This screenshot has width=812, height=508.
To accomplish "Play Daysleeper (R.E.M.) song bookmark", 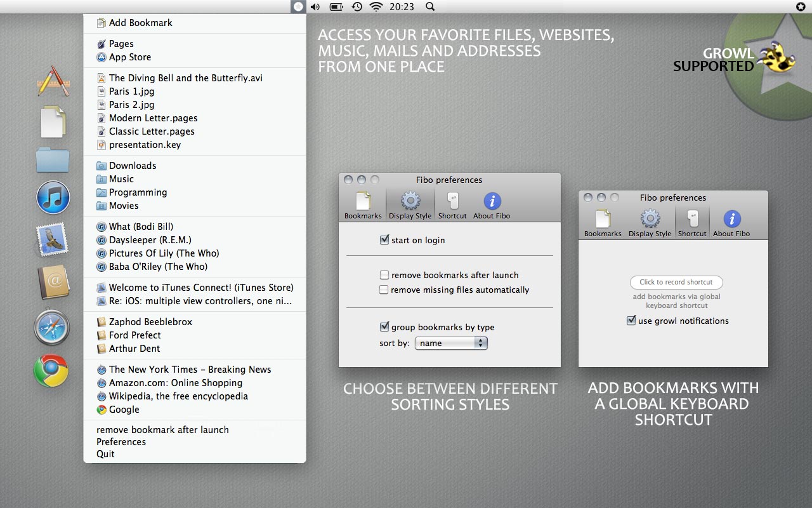I will pyautogui.click(x=195, y=240).
